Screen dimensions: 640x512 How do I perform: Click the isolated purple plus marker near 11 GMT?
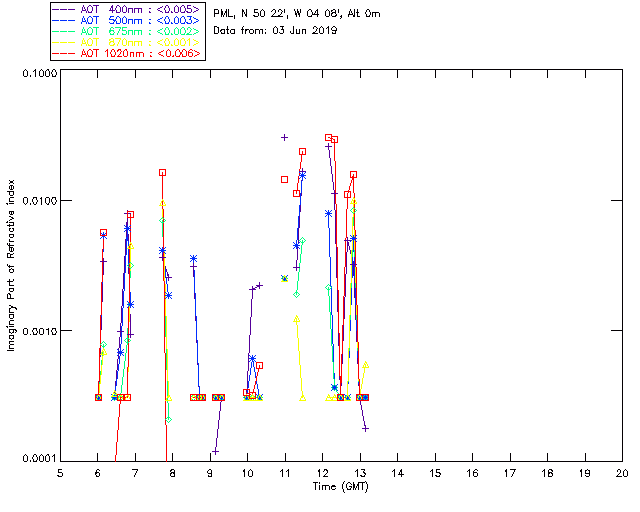tap(284, 138)
